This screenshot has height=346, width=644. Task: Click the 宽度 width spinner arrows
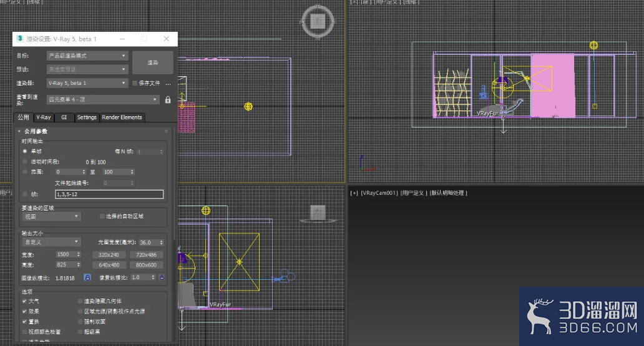tap(79, 254)
